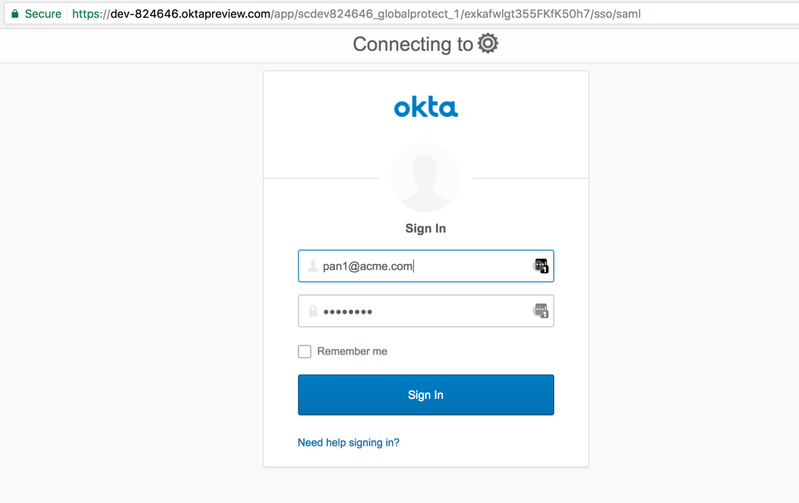The width and height of the screenshot is (799, 503).
Task: Open the Need help signing in? link
Action: [348, 442]
